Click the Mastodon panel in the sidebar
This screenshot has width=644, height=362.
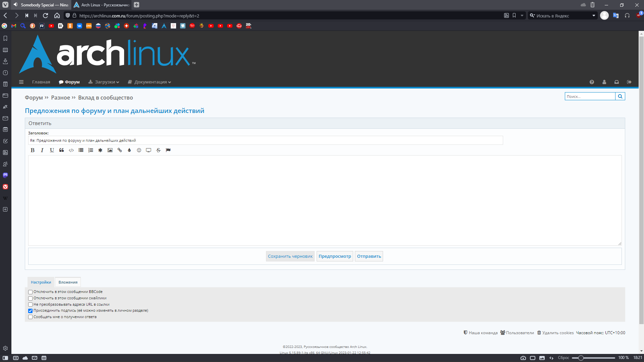[5, 175]
